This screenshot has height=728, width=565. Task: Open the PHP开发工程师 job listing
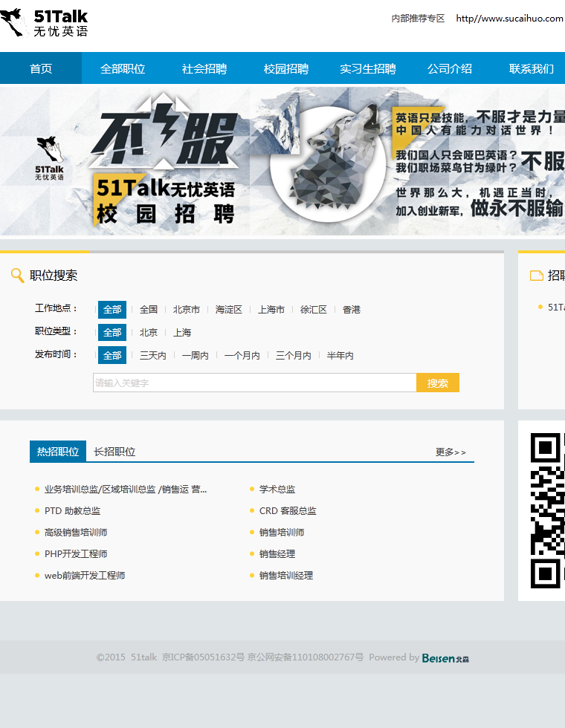76,553
